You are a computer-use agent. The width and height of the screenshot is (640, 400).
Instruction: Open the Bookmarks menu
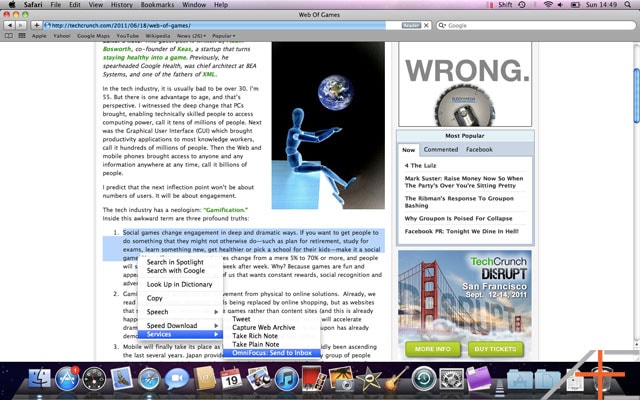click(157, 5)
